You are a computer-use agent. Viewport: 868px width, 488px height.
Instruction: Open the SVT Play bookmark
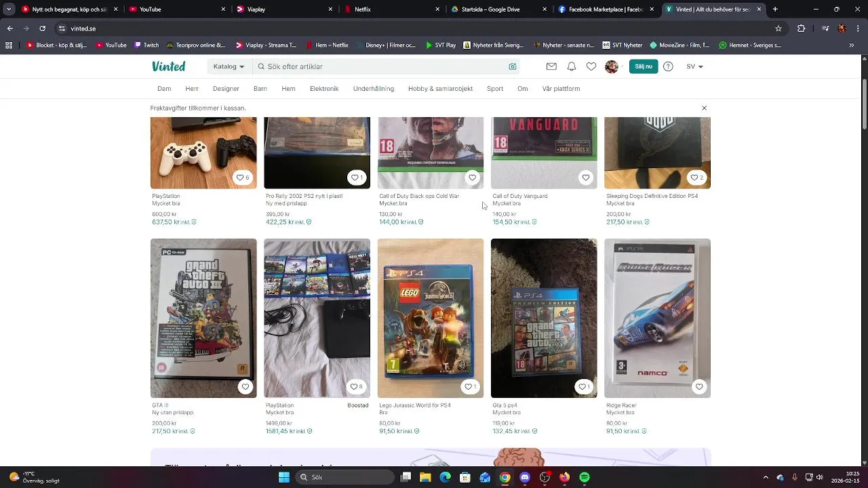(x=441, y=45)
